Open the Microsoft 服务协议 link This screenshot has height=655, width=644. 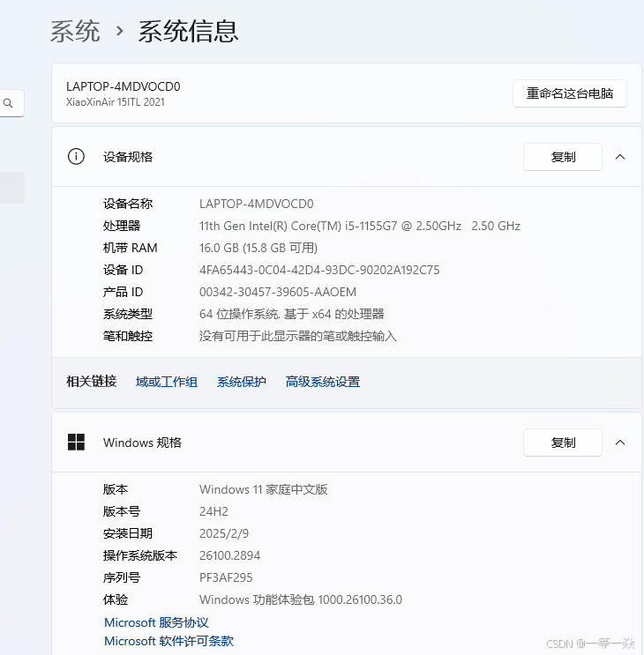(156, 622)
